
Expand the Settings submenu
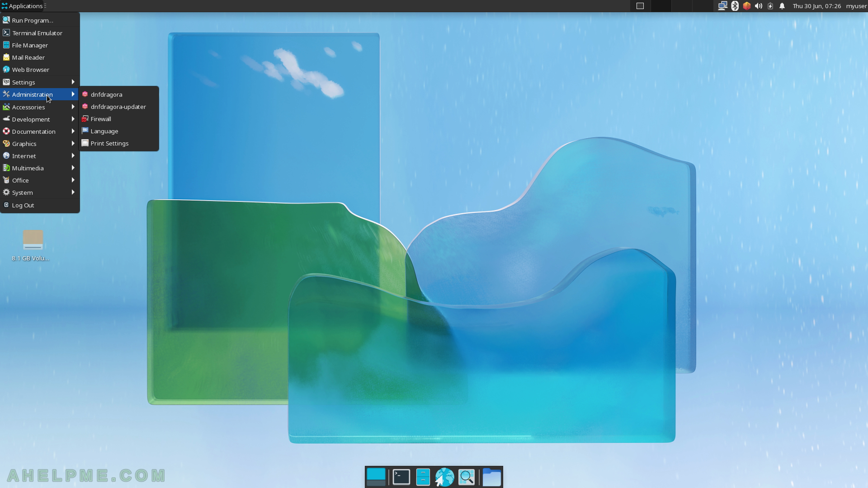coord(40,82)
